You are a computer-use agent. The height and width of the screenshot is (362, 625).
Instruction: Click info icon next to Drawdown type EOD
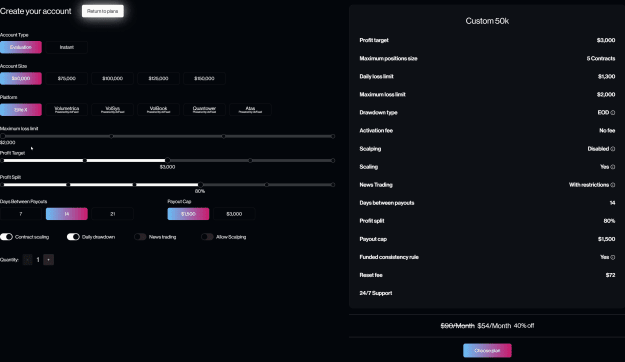tap(613, 113)
